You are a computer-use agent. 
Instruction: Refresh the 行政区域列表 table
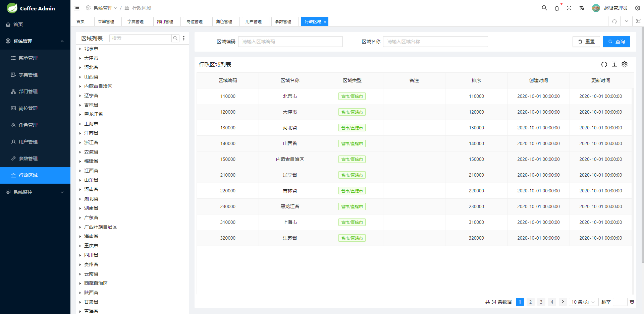pos(604,64)
